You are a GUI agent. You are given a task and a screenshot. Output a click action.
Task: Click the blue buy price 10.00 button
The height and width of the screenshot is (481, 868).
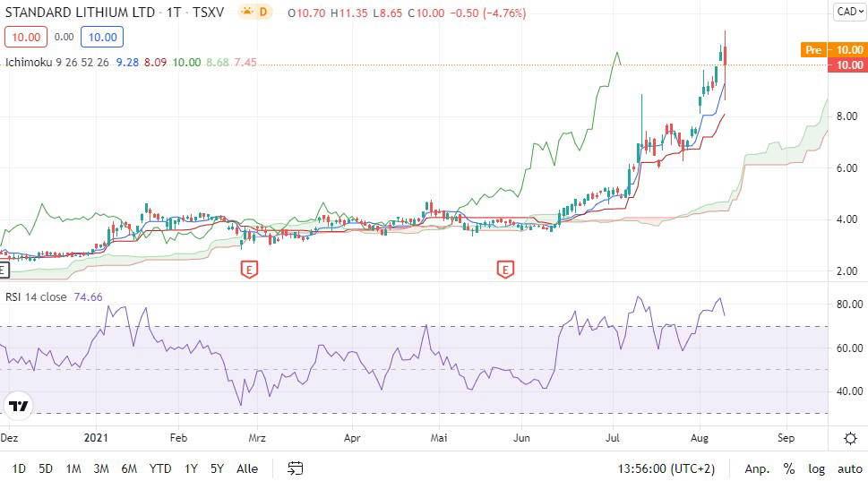click(102, 37)
